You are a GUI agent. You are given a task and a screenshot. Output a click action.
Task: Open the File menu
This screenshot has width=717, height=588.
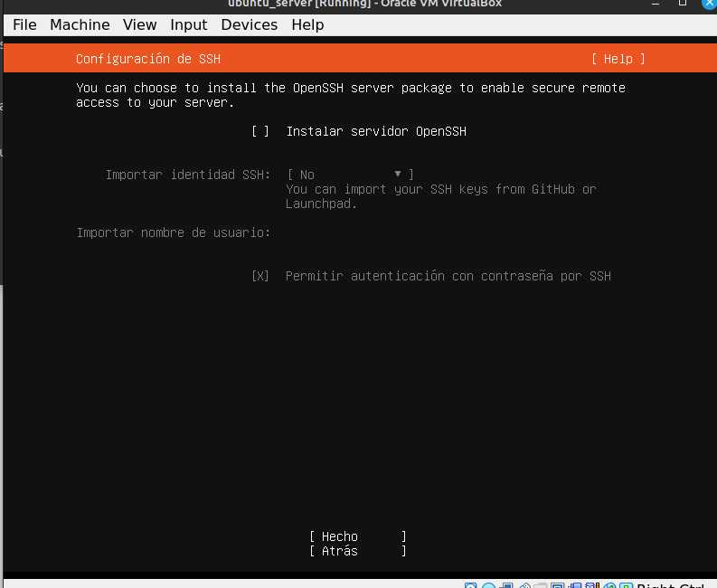[x=24, y=24]
